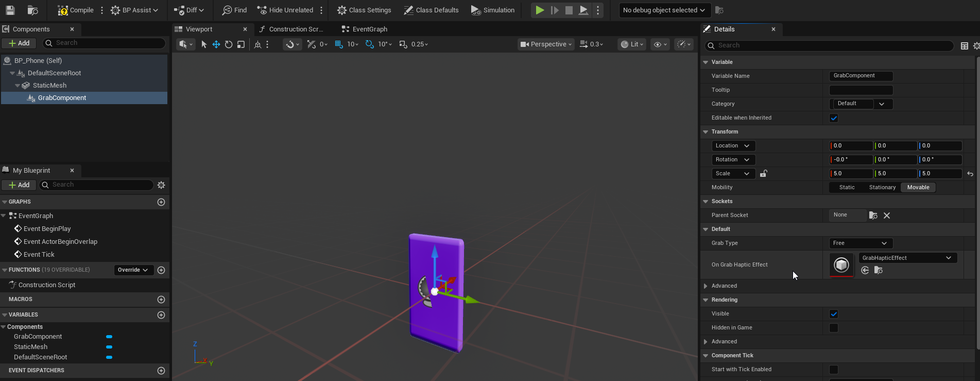
Task: Open the Diff dropdown menu
Action: pyautogui.click(x=189, y=10)
